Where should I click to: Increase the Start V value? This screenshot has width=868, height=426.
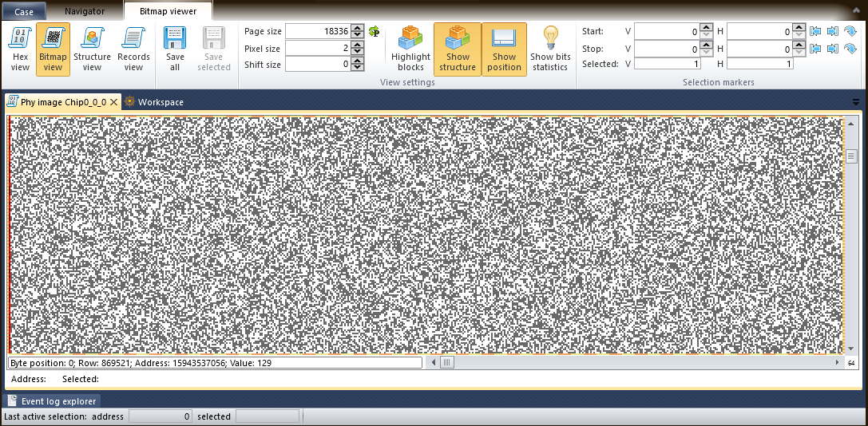pos(706,28)
